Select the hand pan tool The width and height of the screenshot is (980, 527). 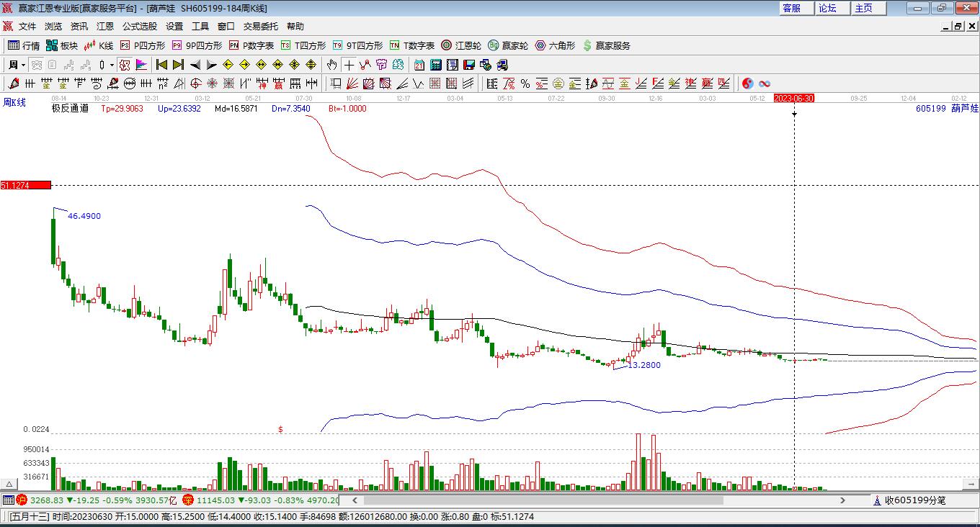click(x=331, y=65)
